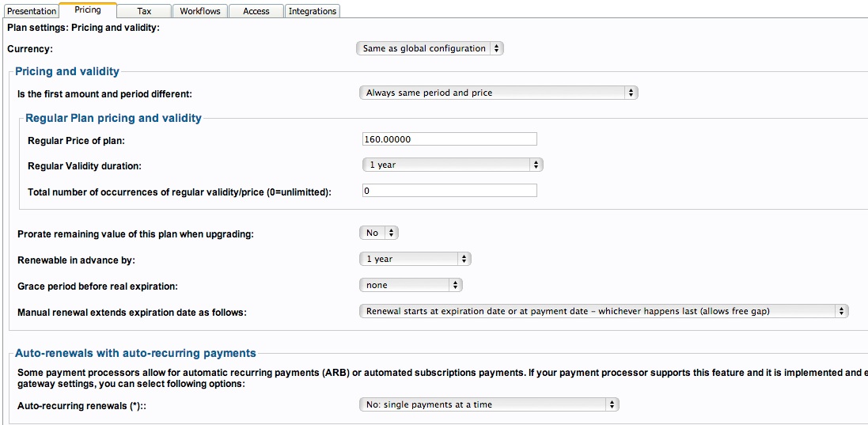Focus the total number of occurrences field
The image size is (868, 425).
click(449, 191)
